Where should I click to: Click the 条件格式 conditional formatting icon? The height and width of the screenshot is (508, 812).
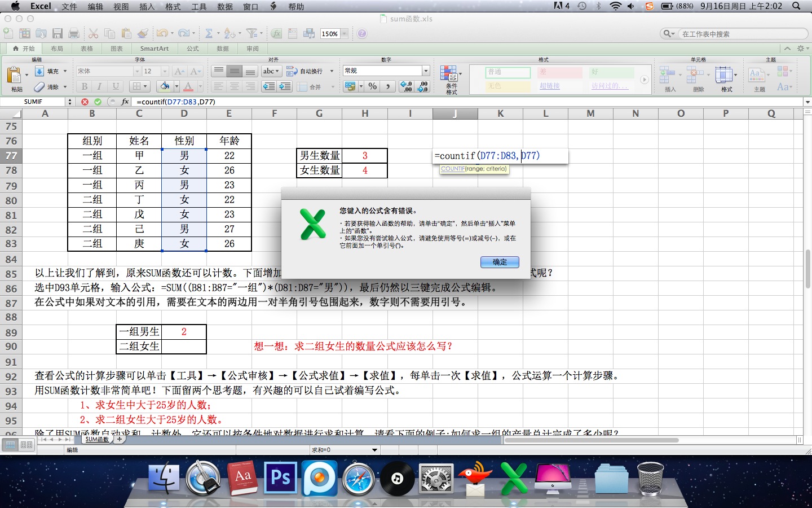click(x=449, y=74)
